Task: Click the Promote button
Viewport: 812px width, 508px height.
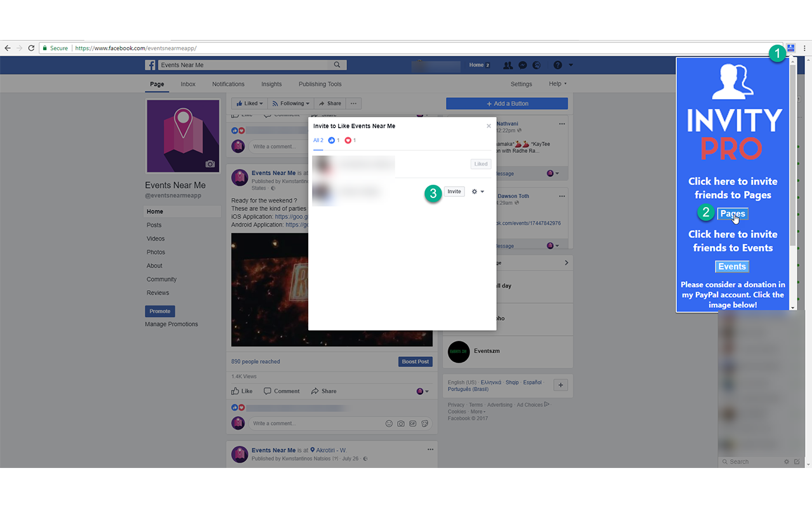Action: (160, 311)
